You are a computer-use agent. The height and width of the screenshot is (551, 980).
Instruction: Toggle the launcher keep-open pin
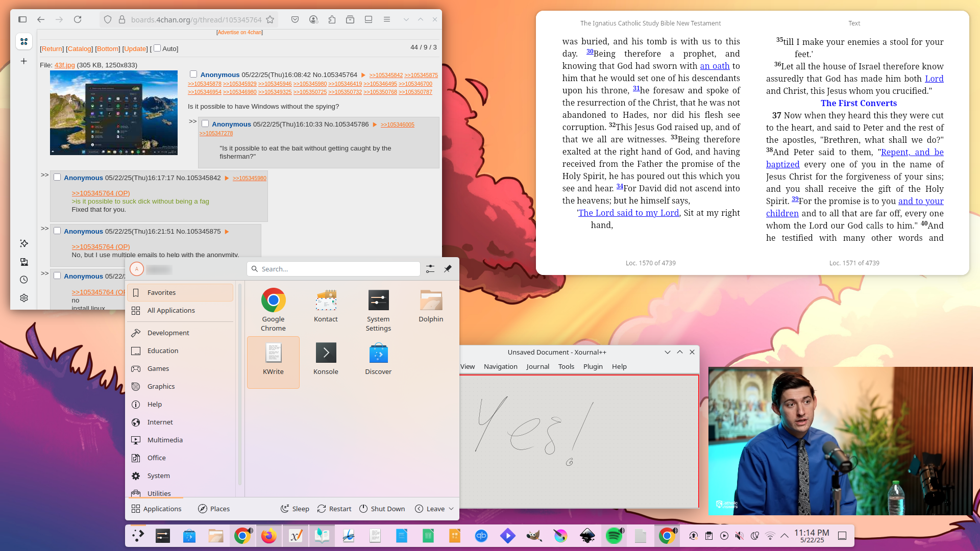(x=448, y=269)
